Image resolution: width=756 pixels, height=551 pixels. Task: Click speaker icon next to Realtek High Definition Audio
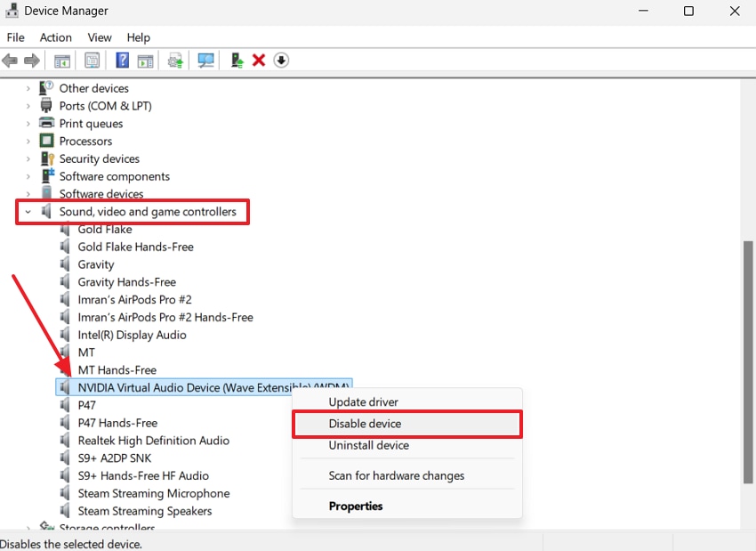click(65, 440)
